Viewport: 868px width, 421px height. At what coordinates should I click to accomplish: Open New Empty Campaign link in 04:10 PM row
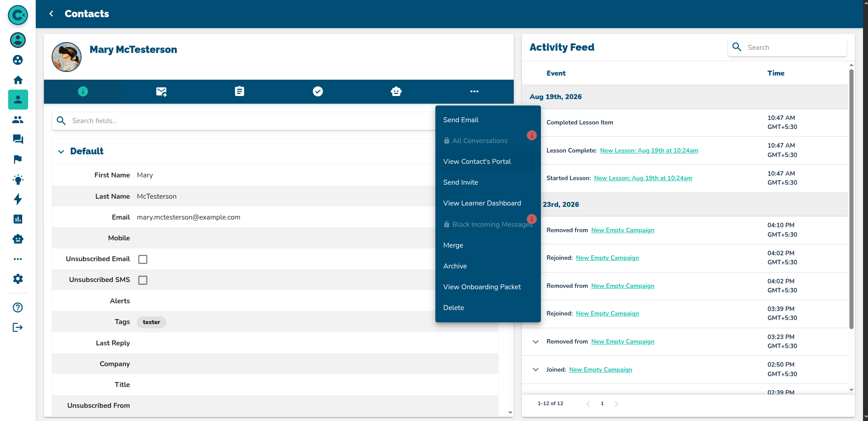[x=622, y=230]
